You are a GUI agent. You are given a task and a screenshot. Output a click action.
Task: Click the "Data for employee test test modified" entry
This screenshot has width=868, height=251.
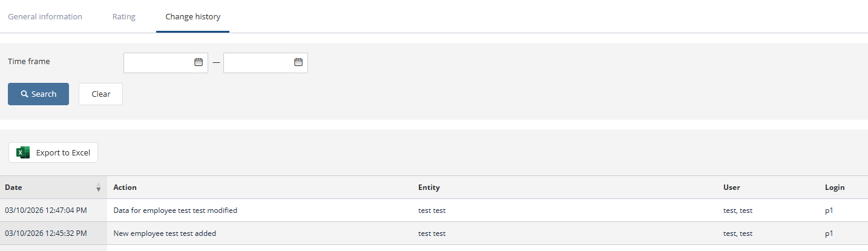pyautogui.click(x=176, y=210)
